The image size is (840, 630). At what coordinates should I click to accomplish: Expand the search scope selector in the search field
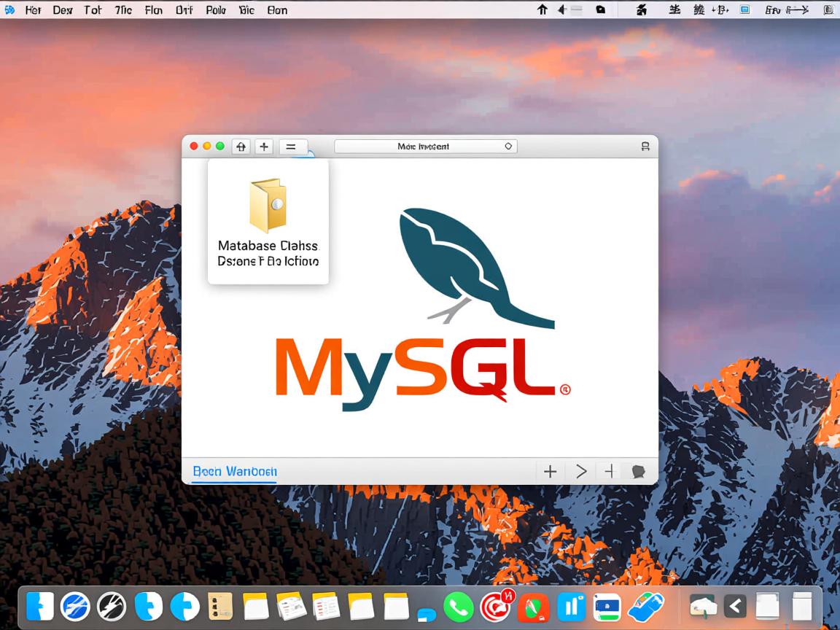(x=508, y=146)
